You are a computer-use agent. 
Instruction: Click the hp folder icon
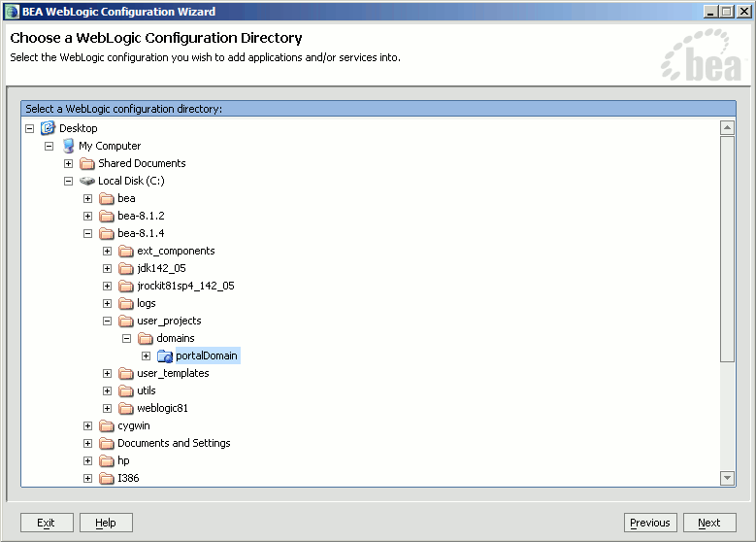point(107,461)
